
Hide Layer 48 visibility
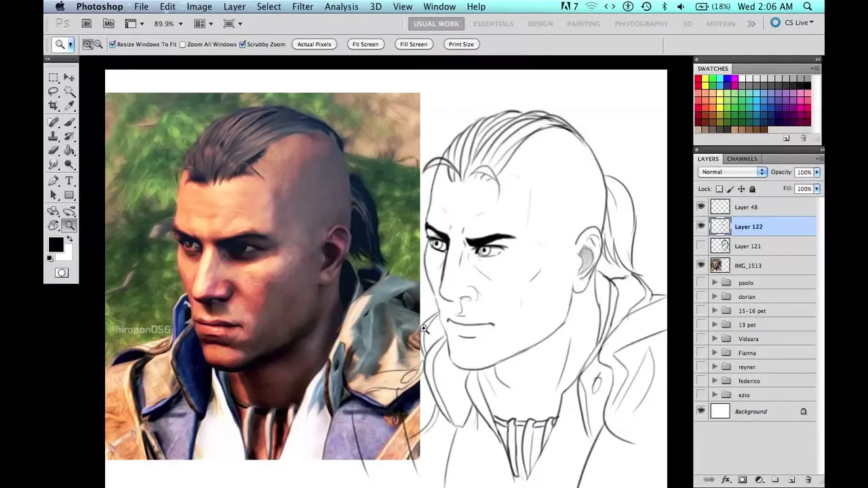701,207
